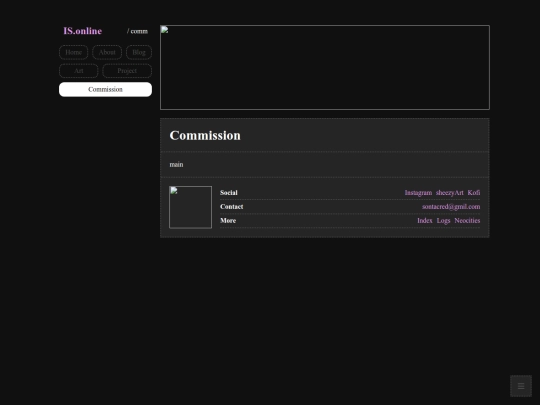Click the 'Social' row label
Image resolution: width=540 pixels, height=405 pixels.
(x=229, y=193)
